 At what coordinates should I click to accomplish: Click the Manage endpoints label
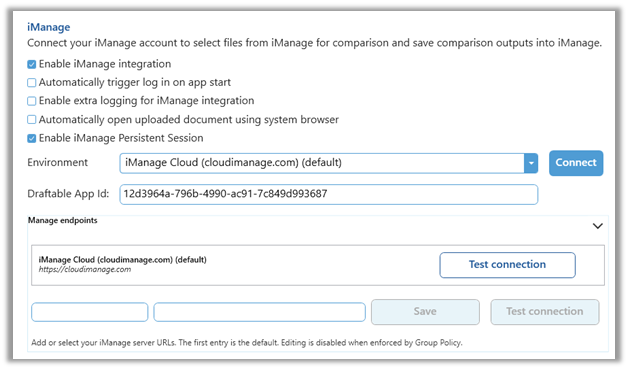pos(62,220)
